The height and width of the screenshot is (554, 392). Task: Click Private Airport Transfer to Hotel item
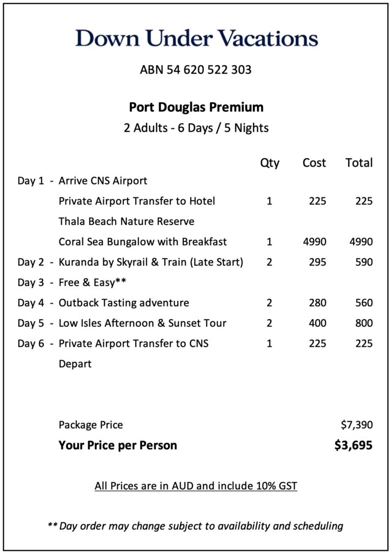[137, 201]
